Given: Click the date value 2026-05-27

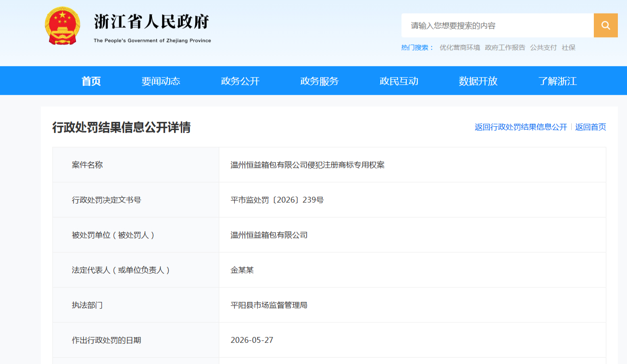Looking at the screenshot, I should 252,340.
